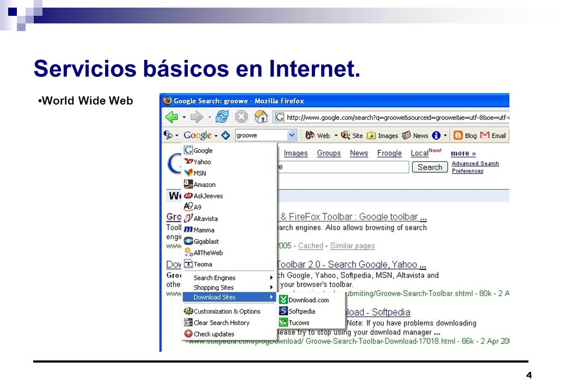Open the Similar pages link
Viewport: 566px width, 392px height.
tap(352, 246)
